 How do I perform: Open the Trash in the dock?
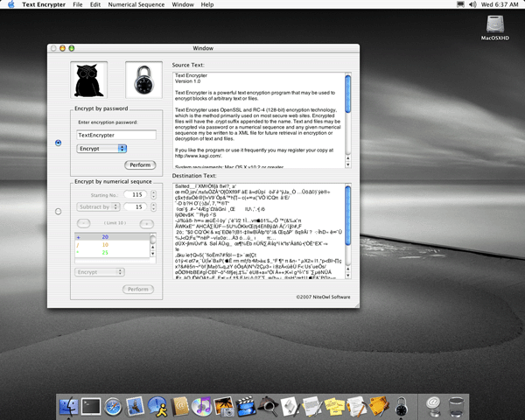[456, 407]
